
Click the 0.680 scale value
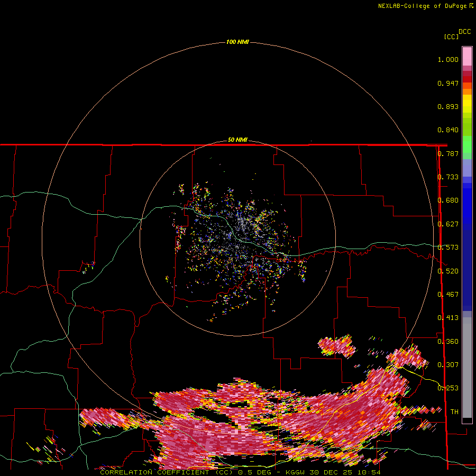pyautogui.click(x=448, y=200)
